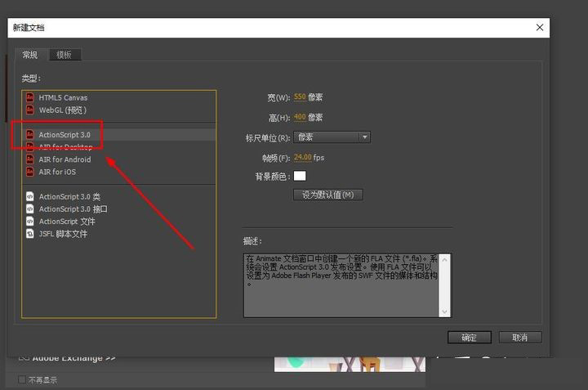Open Adobe Exchange link in background window

click(73, 358)
